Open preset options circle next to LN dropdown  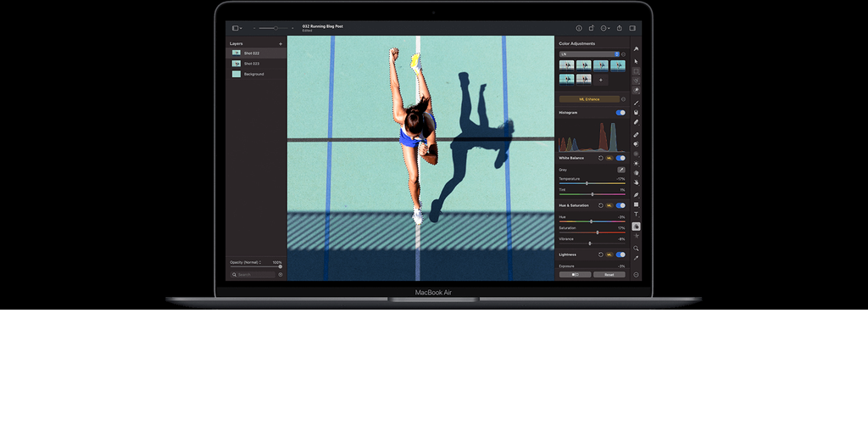(623, 53)
